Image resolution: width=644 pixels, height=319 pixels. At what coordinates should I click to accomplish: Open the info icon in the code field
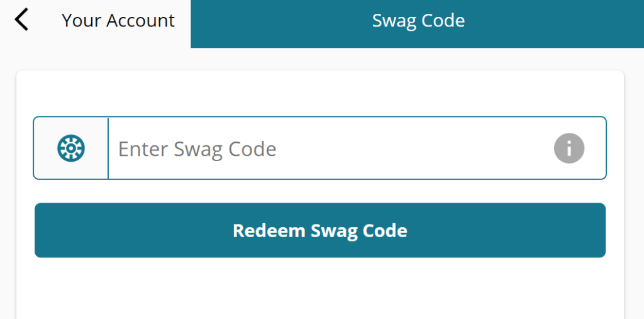pos(569,148)
